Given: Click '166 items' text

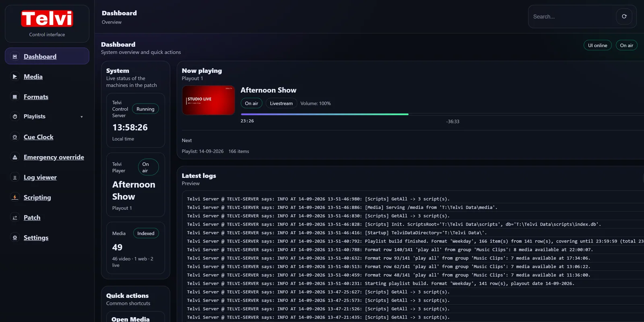Looking at the screenshot, I should [239, 151].
